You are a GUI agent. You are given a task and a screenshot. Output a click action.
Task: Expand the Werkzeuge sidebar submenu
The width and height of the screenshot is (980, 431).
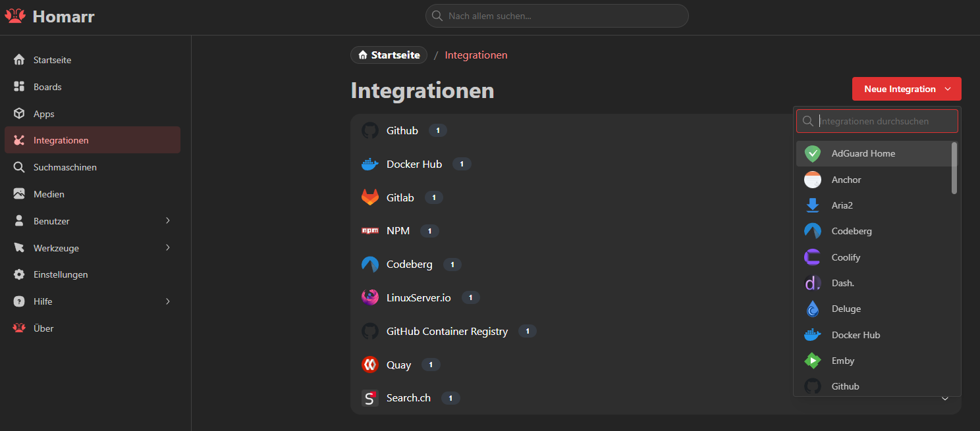coord(167,248)
